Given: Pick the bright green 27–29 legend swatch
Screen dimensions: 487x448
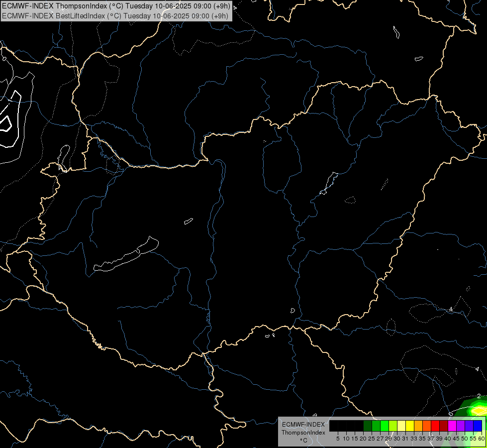Looking at the screenshot, I should 385,426.
